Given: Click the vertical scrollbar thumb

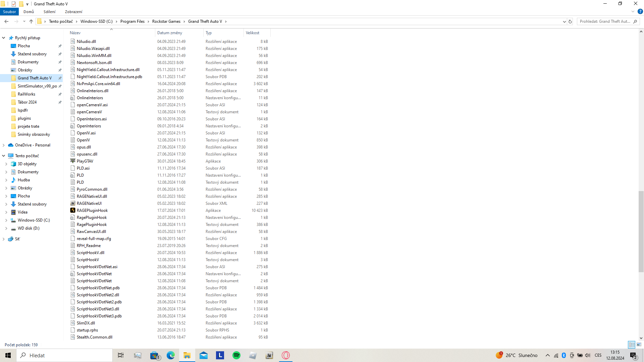Looking at the screenshot, I should point(641,231).
